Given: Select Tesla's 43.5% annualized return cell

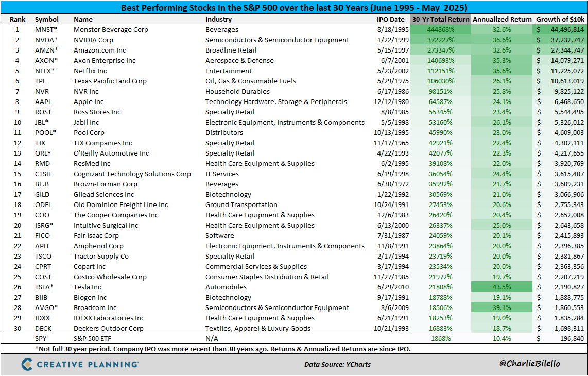Looking at the screenshot, I should pos(501,287).
